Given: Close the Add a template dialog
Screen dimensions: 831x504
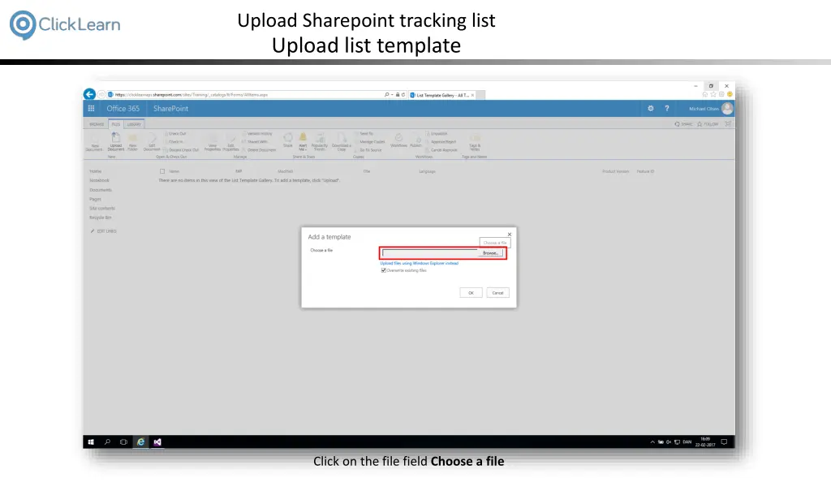Looking at the screenshot, I should click(x=510, y=235).
